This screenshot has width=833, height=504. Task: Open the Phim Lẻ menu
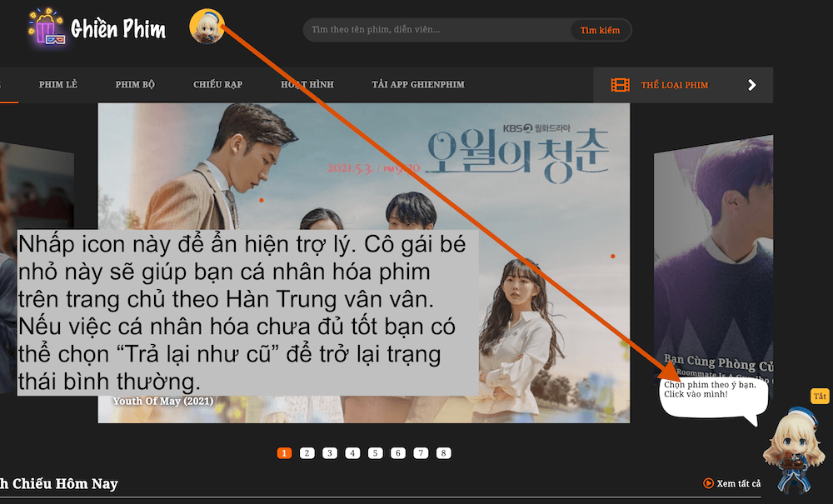pyautogui.click(x=57, y=85)
